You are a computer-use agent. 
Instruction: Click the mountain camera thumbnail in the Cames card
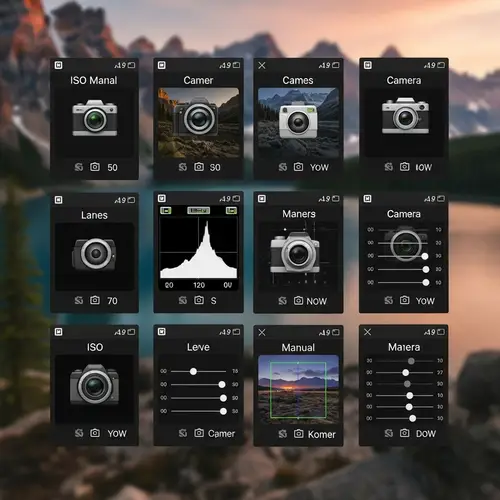tap(298, 122)
